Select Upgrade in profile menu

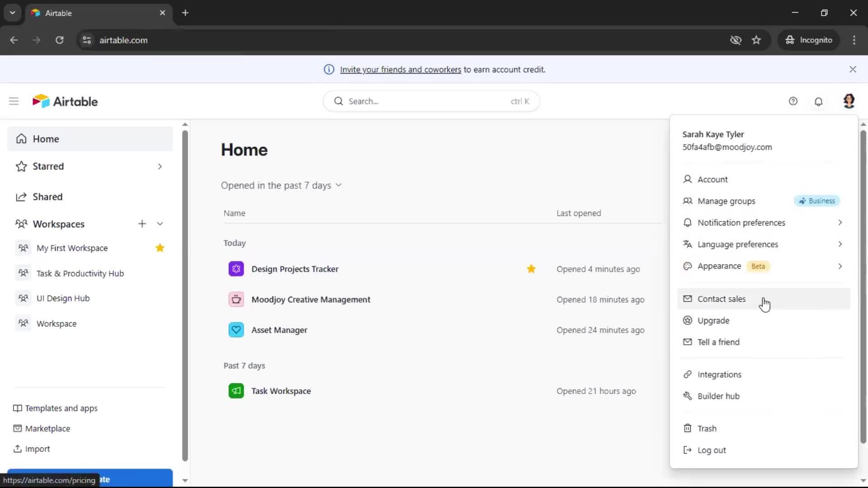[x=764, y=320]
